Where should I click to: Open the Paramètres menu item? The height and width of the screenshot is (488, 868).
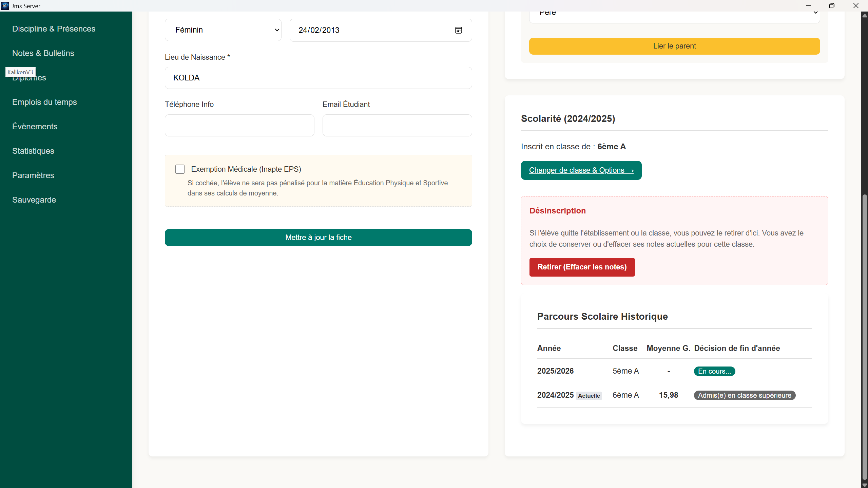[33, 175]
